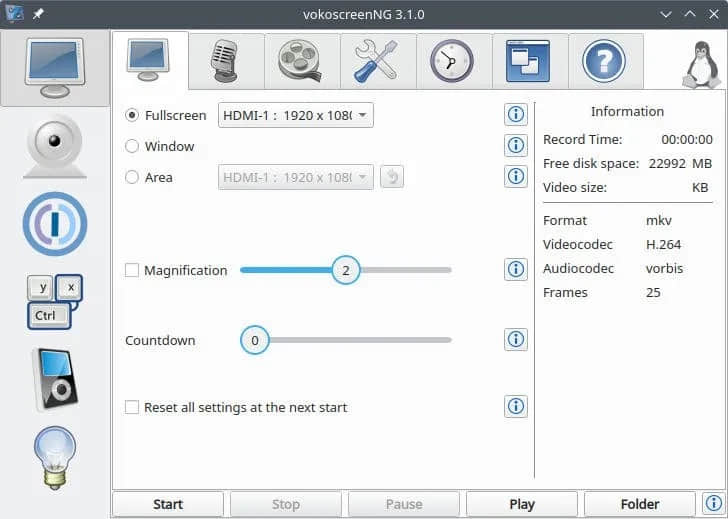Click the Folder button

click(639, 504)
